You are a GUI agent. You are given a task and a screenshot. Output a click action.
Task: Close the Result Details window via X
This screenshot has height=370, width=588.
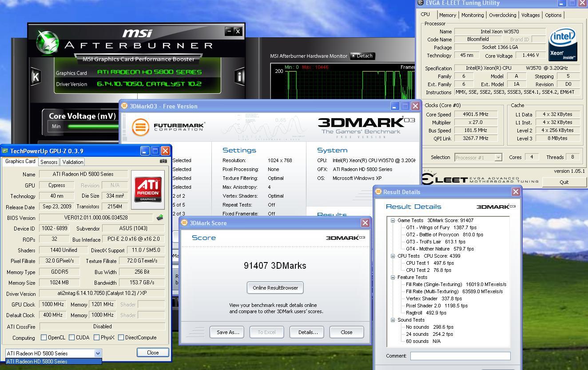coord(516,192)
